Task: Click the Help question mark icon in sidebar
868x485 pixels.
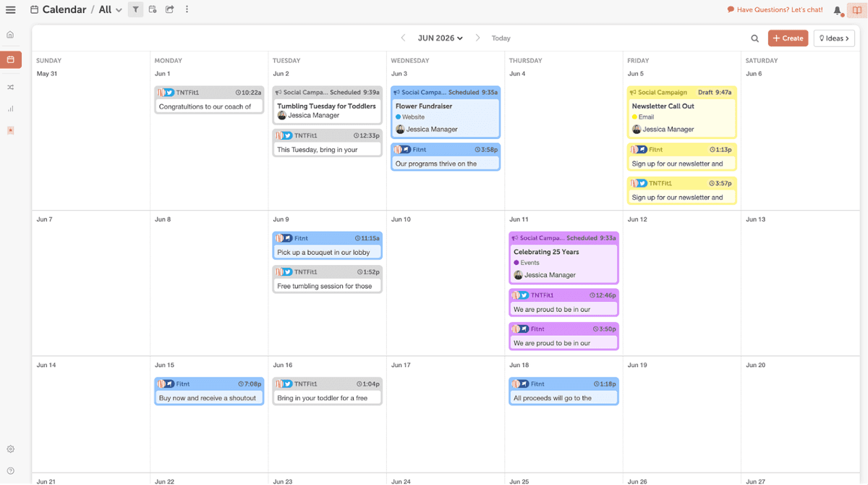Action: pyautogui.click(x=10, y=469)
